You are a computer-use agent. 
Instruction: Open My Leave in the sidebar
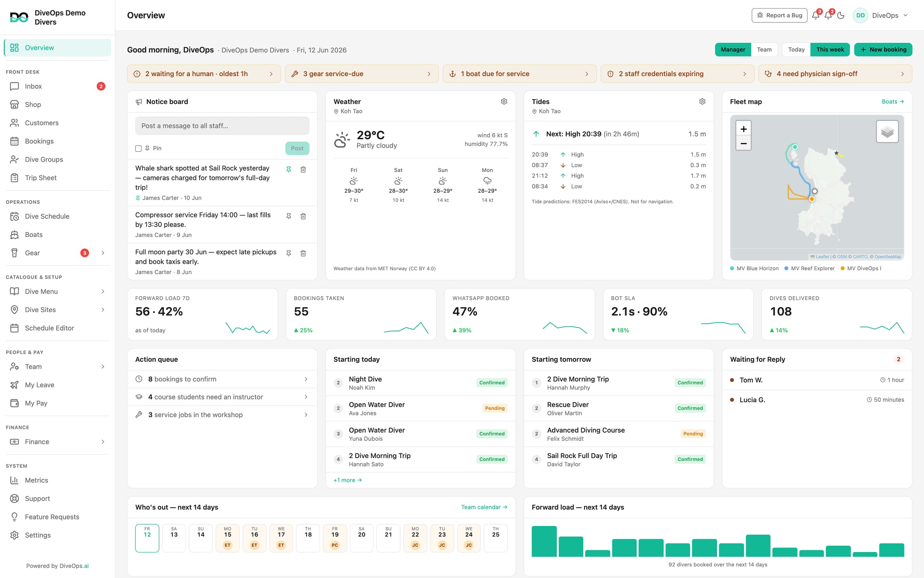57,385
